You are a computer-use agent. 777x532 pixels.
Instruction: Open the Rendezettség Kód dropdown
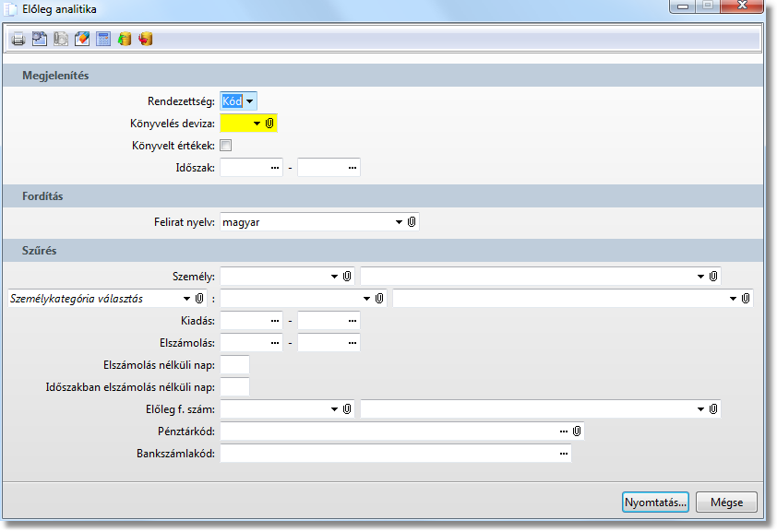click(250, 101)
